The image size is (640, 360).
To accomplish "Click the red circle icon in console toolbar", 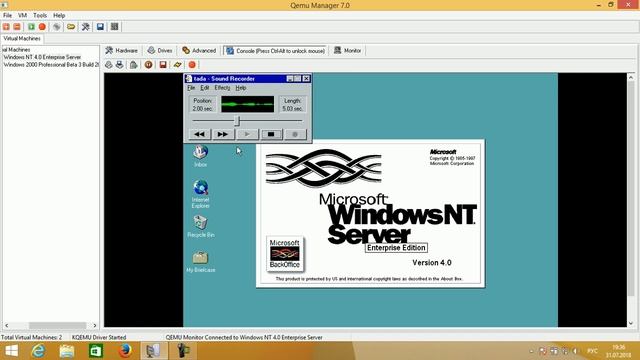I will click(192, 64).
